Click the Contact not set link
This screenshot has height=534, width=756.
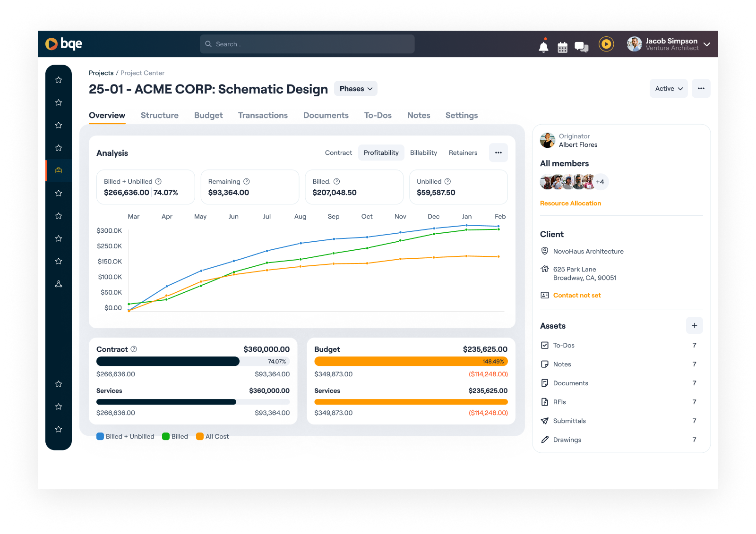pyautogui.click(x=577, y=295)
